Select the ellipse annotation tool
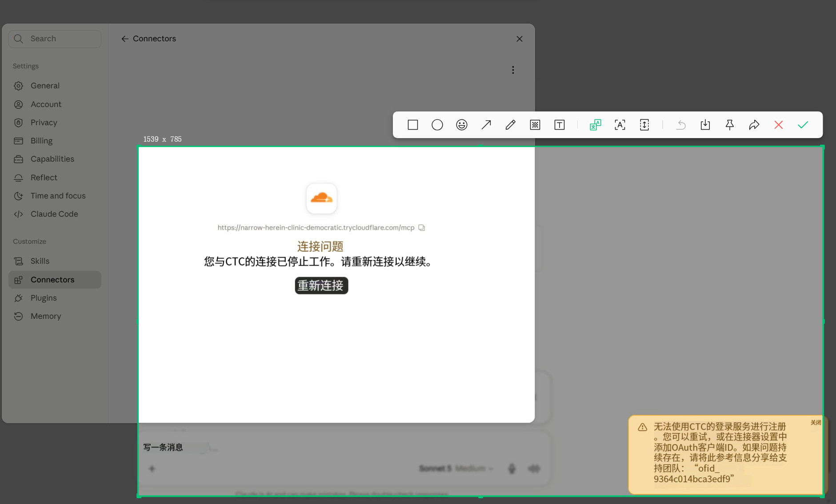This screenshot has height=504, width=836. (437, 125)
